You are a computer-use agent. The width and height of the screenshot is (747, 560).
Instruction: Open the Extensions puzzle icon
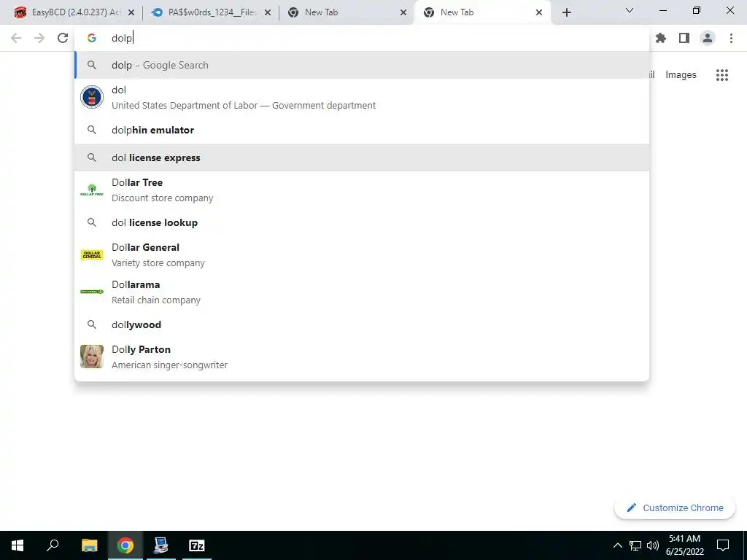[x=661, y=38]
